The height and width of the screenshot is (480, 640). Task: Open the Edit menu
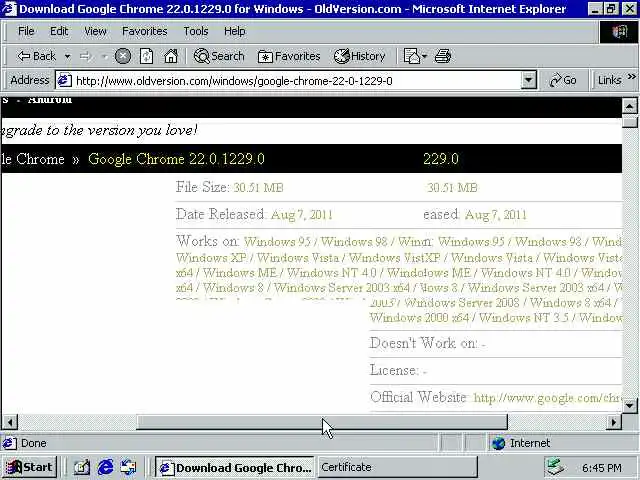(x=59, y=31)
